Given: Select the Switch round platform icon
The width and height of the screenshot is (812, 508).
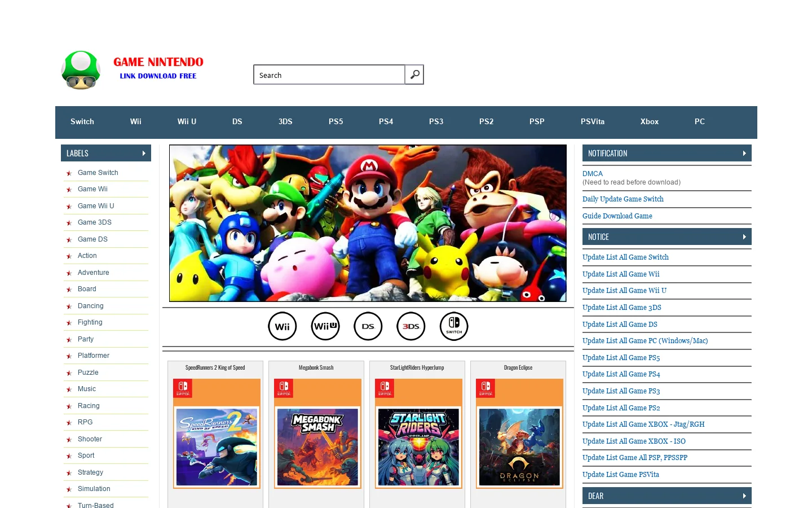Looking at the screenshot, I should 454,326.
